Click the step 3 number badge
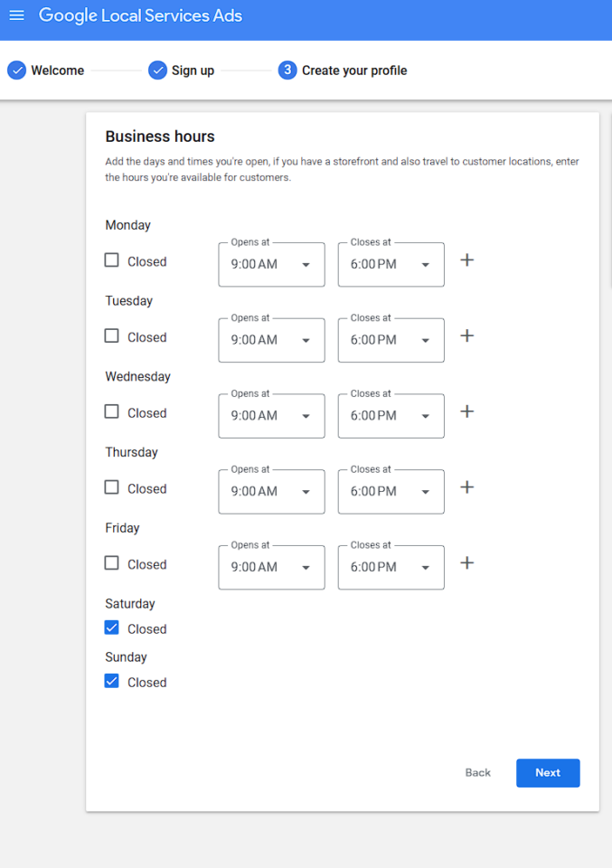This screenshot has height=868, width=612. (287, 71)
